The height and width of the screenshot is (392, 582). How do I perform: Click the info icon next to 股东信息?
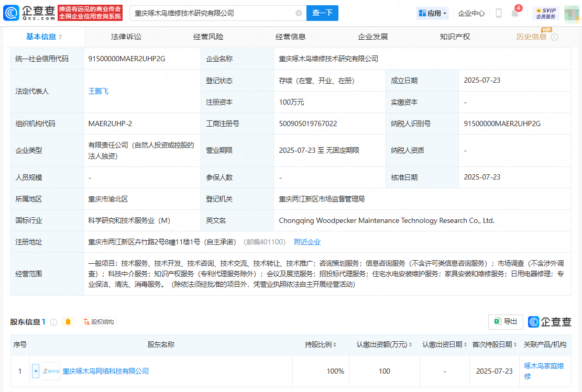(53, 322)
